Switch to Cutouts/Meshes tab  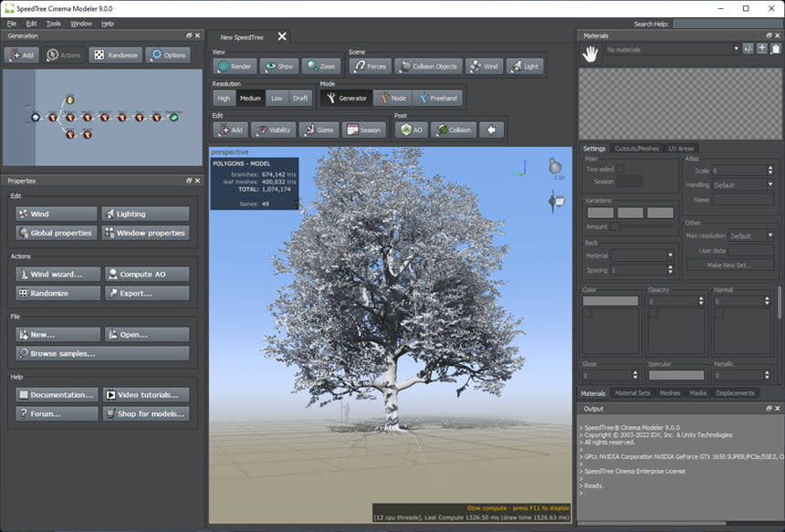tap(637, 149)
